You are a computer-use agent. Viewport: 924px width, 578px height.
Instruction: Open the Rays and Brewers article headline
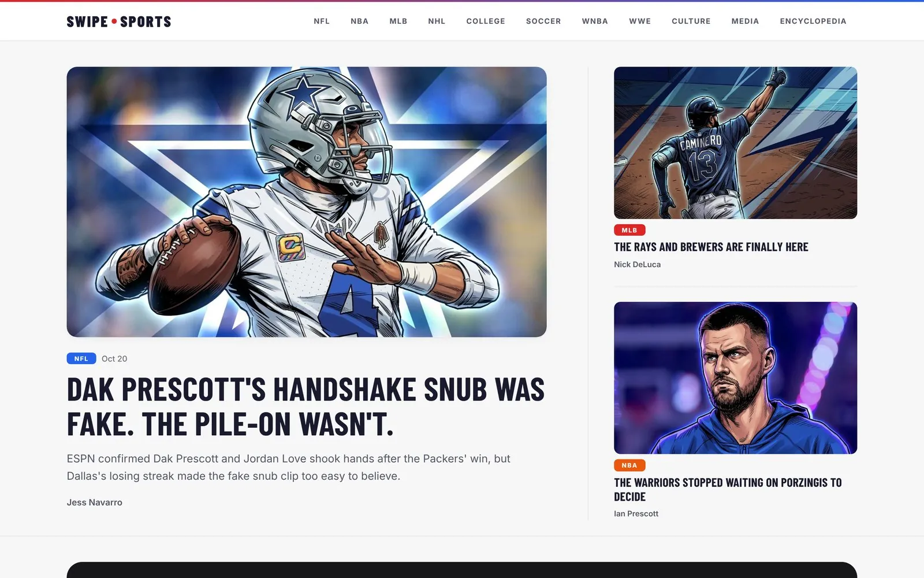tap(711, 247)
